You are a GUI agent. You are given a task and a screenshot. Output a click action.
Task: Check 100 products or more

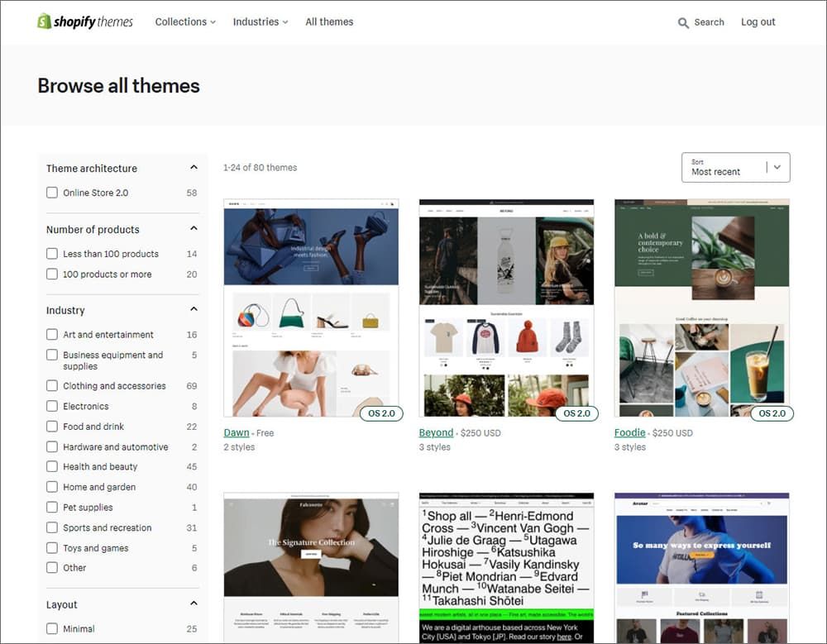pos(51,274)
